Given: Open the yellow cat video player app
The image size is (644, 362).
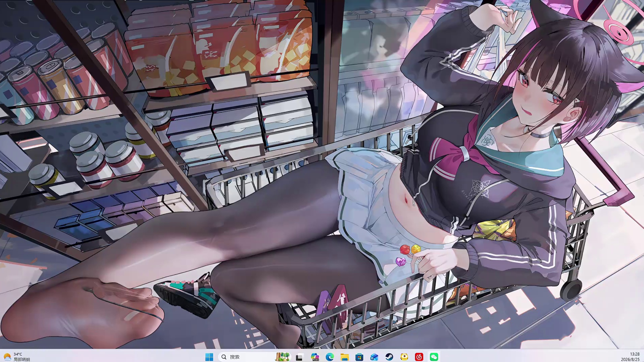Looking at the screenshot, I should coord(404,357).
